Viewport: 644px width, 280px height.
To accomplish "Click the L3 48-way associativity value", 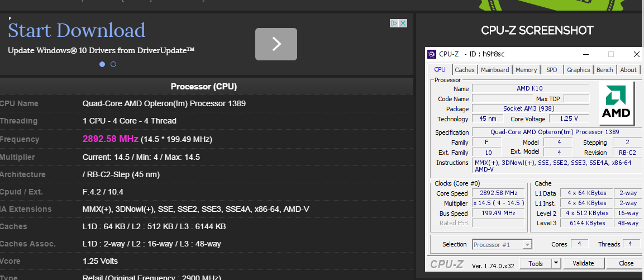I will (628, 223).
